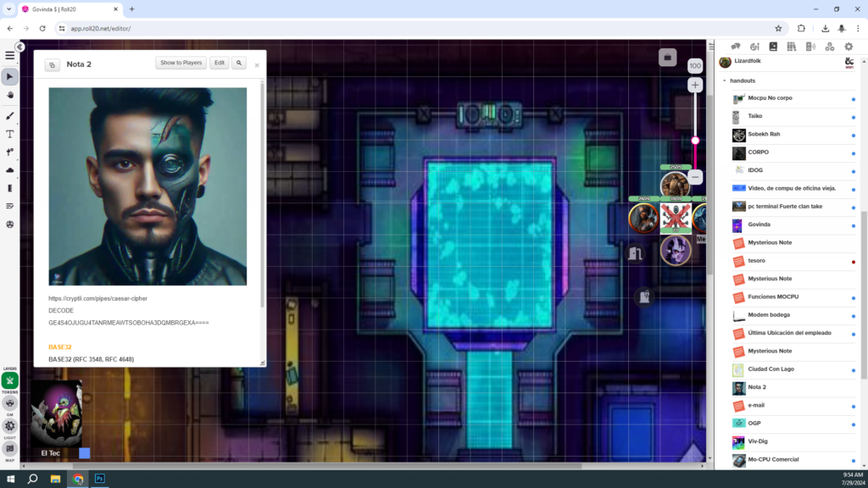Pop out the Nota 2 handout window
The height and width of the screenshot is (488, 868).
[x=52, y=65]
